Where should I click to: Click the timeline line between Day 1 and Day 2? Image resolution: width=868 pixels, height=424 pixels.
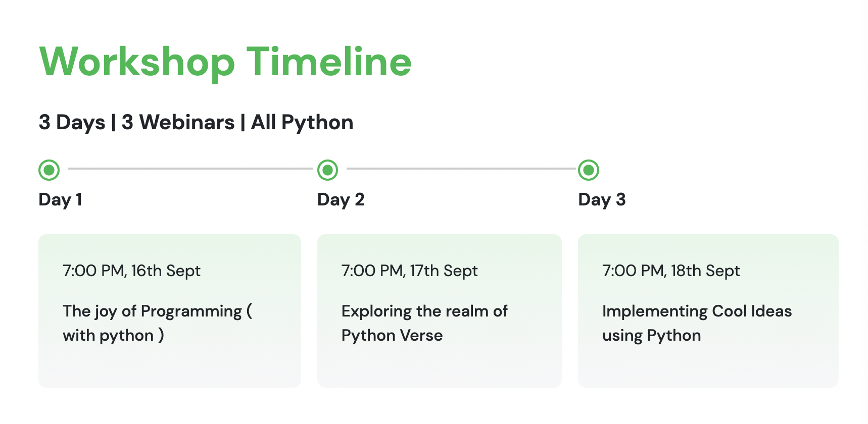click(190, 169)
